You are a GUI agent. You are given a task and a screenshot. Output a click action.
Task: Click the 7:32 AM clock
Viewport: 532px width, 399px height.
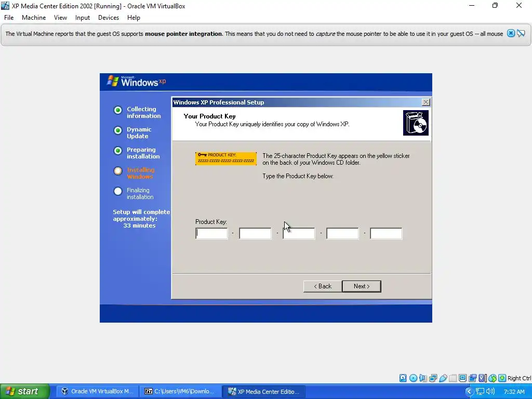click(x=514, y=392)
